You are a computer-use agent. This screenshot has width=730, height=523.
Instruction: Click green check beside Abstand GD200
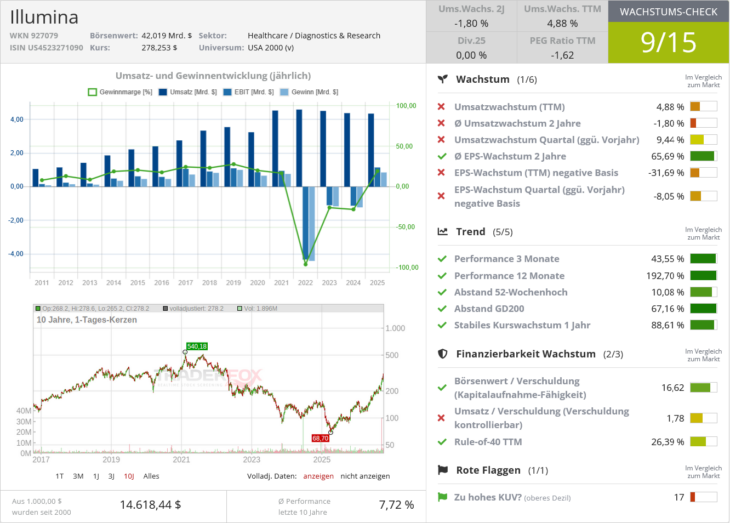click(x=442, y=308)
